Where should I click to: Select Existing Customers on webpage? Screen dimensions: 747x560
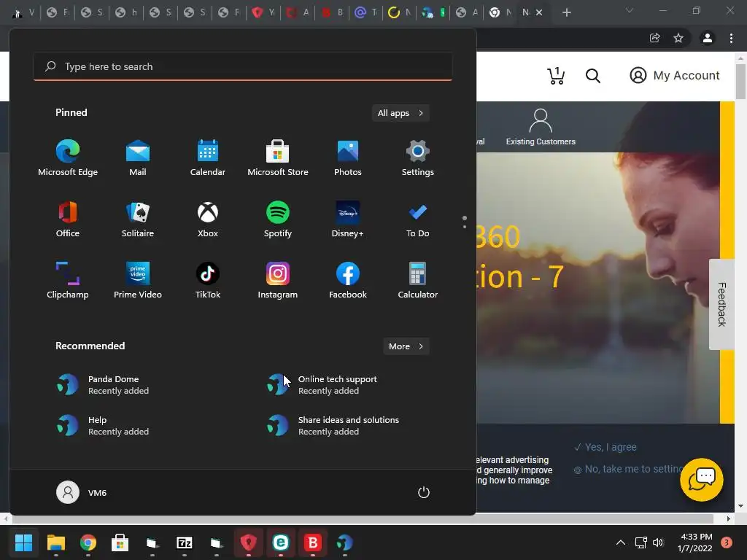click(541, 127)
